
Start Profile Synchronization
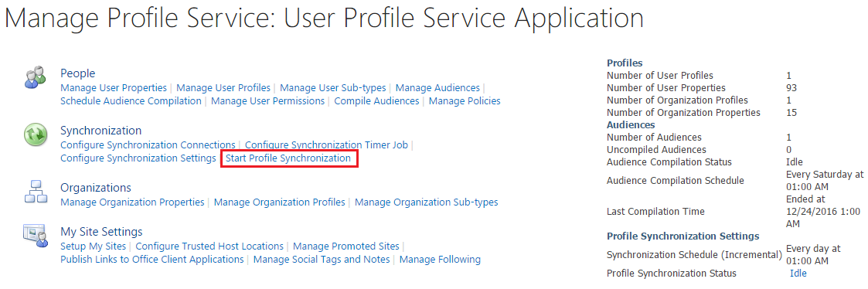[x=288, y=158]
